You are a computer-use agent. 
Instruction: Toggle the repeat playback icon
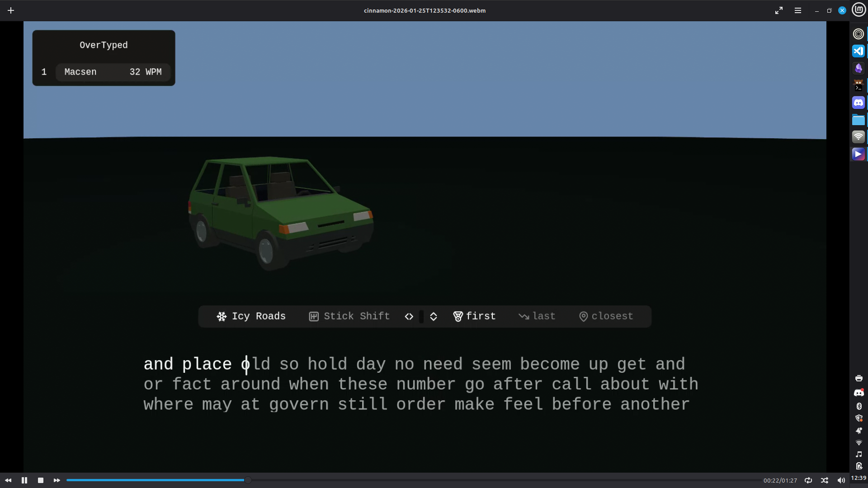[808, 480]
